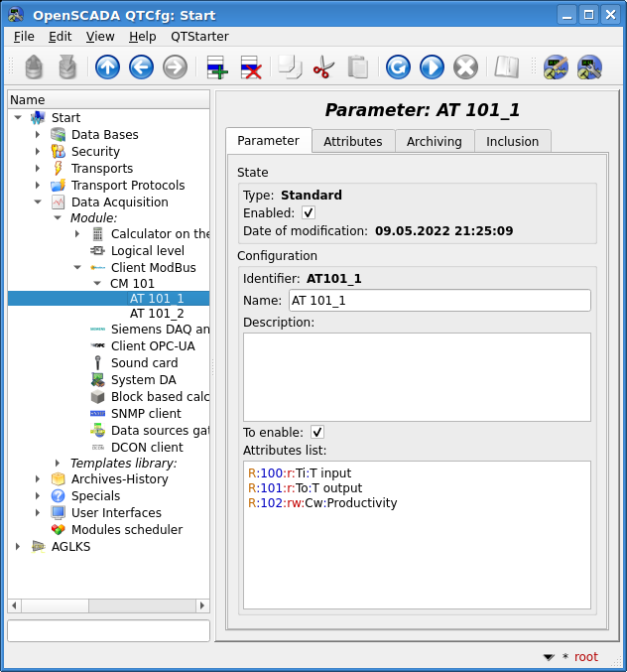Go up one level with the up arrow
The height and width of the screenshot is (672, 627).
(x=107, y=67)
